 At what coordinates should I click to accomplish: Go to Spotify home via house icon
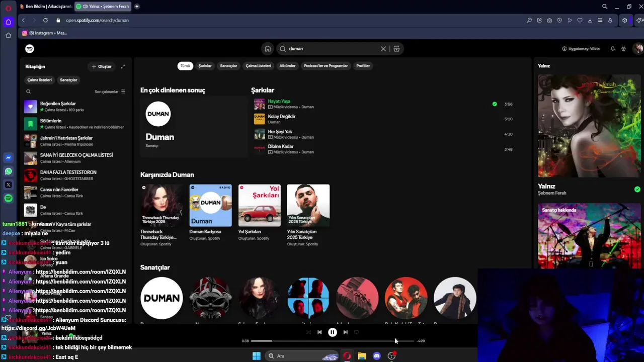pyautogui.click(x=268, y=49)
